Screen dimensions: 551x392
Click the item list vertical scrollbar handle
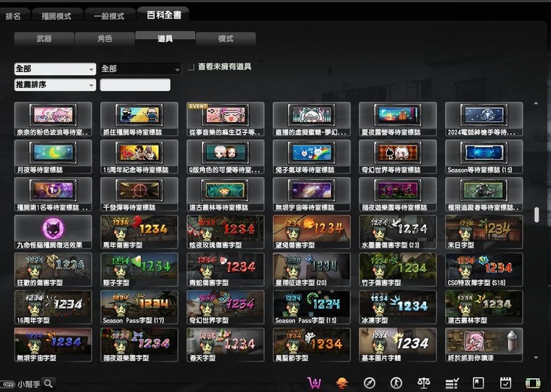pos(536,214)
